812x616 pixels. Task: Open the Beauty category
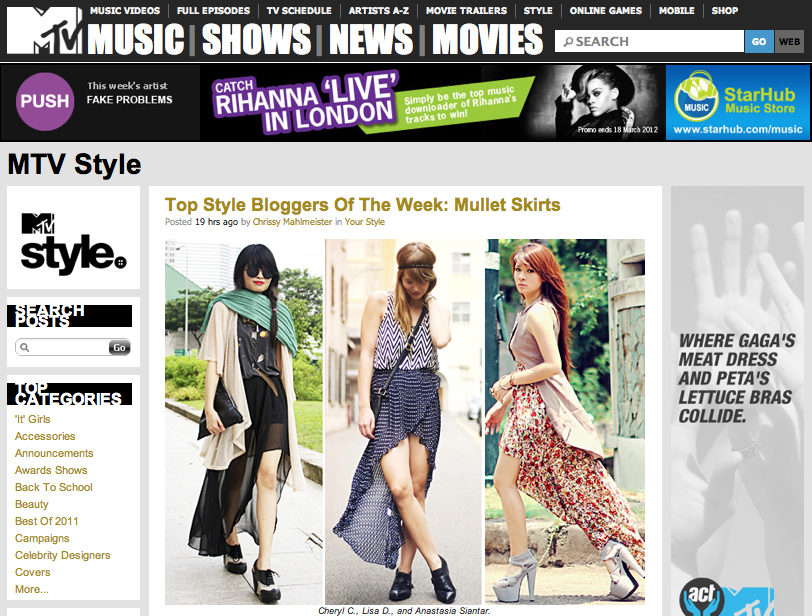pos(31,505)
